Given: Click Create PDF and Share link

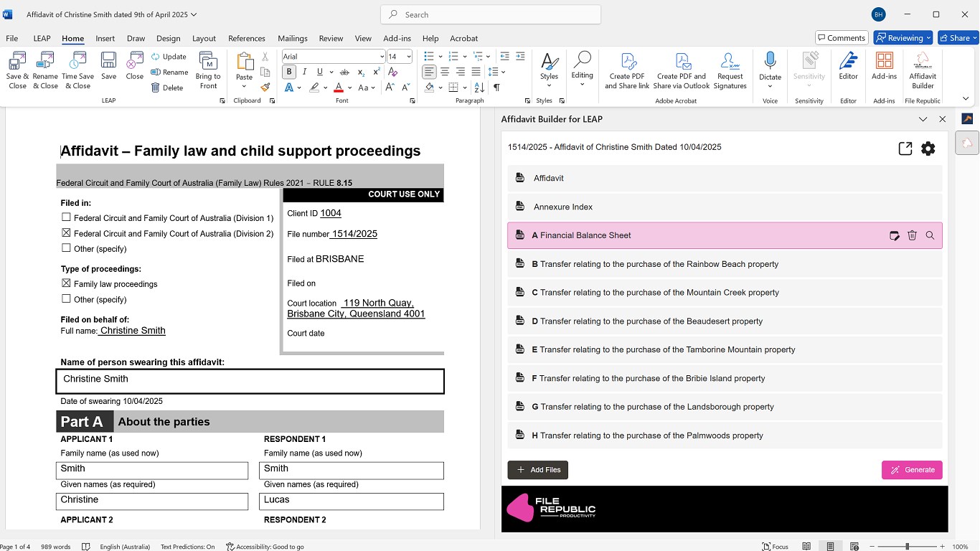Looking at the screenshot, I should pyautogui.click(x=627, y=70).
